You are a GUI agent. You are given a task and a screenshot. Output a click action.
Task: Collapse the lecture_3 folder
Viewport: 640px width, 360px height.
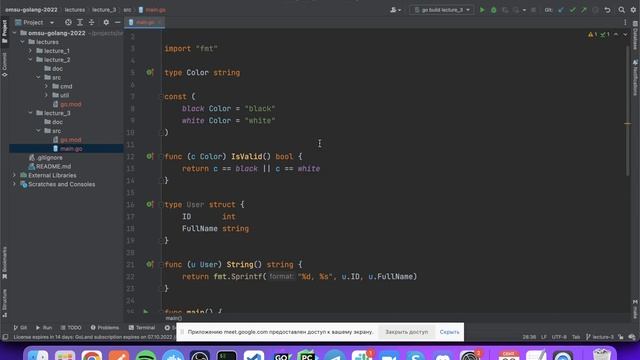[30, 113]
